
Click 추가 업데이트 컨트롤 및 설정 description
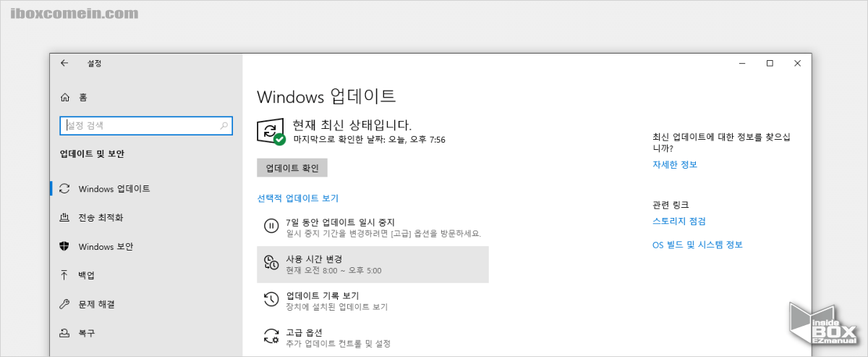[338, 344]
